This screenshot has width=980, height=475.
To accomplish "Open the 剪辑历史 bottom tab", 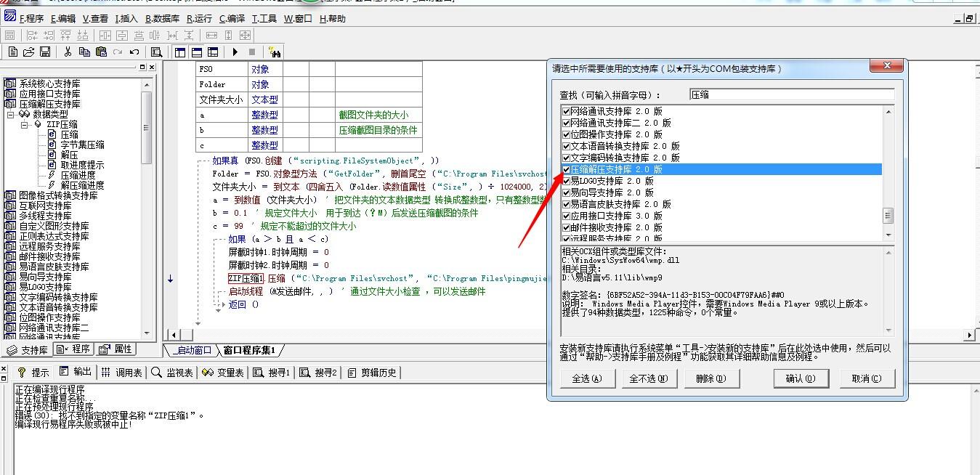I will (x=371, y=373).
